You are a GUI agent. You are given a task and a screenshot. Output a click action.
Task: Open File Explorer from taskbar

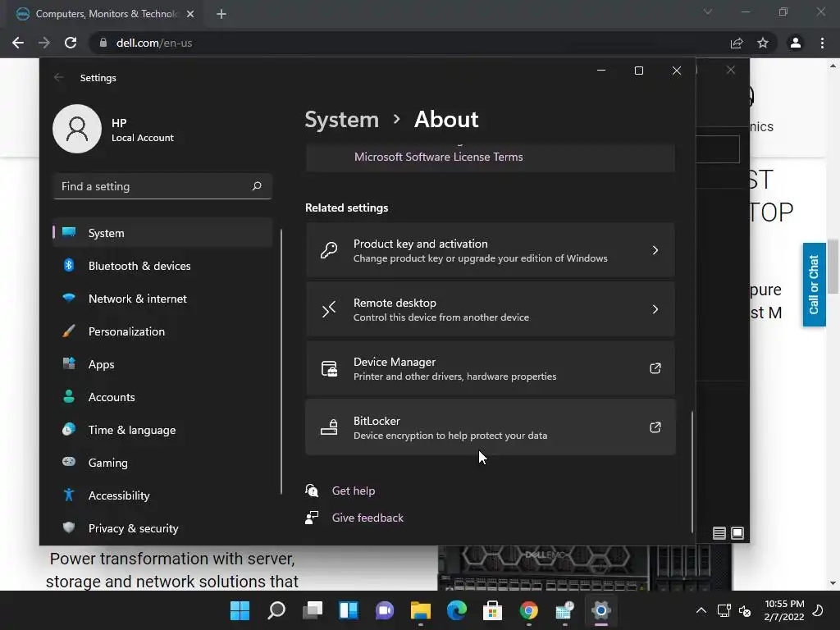click(x=421, y=610)
